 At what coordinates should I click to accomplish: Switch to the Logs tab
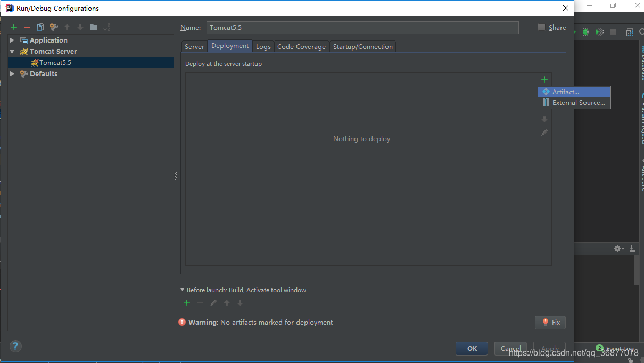click(263, 47)
